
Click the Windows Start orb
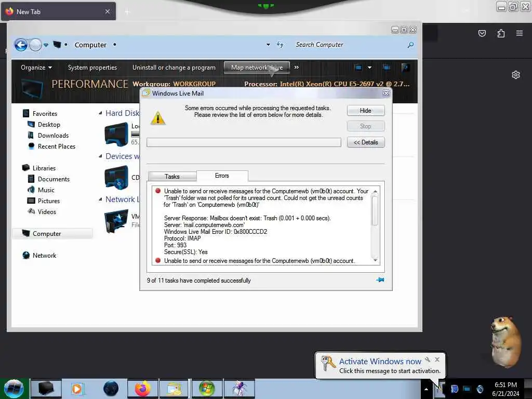coord(14,389)
